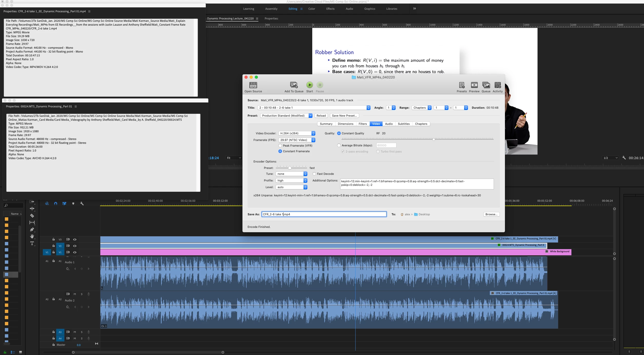Enable the Fast Decode checkbox
Image resolution: width=644 pixels, height=355 pixels.
[x=314, y=174]
